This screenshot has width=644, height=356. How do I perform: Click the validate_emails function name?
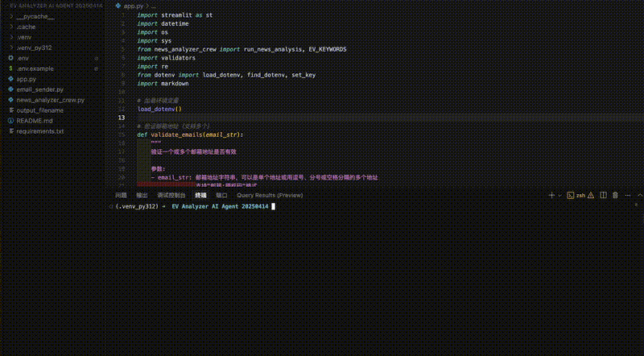176,135
